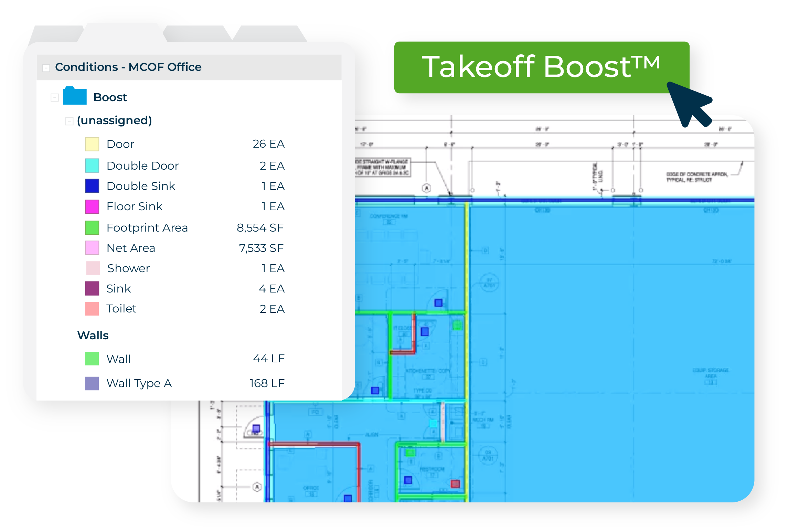
Task: Click the 168 LF quantity value
Action: pyautogui.click(x=267, y=383)
